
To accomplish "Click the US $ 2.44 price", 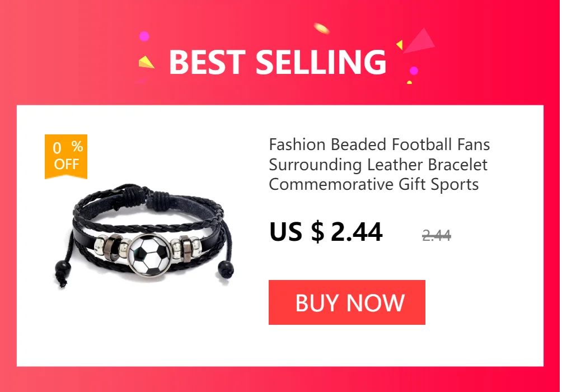I will pyautogui.click(x=326, y=232).
